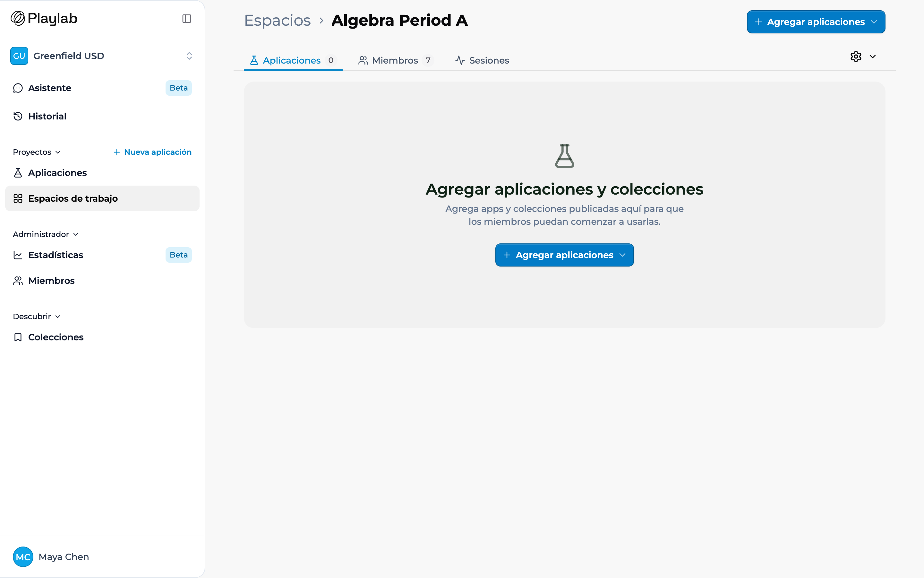Click the Playlab logo
Screen dimensions: 924x578
tap(44, 18)
